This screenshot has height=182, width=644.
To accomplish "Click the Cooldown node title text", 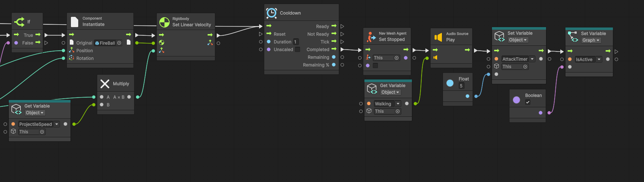I will click(x=290, y=13).
